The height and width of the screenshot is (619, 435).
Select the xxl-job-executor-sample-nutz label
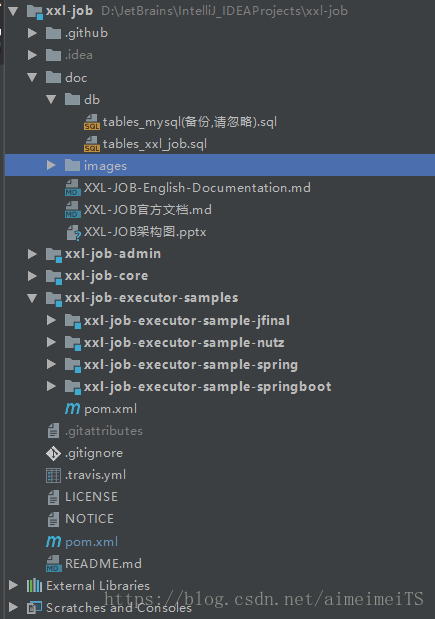[184, 343]
